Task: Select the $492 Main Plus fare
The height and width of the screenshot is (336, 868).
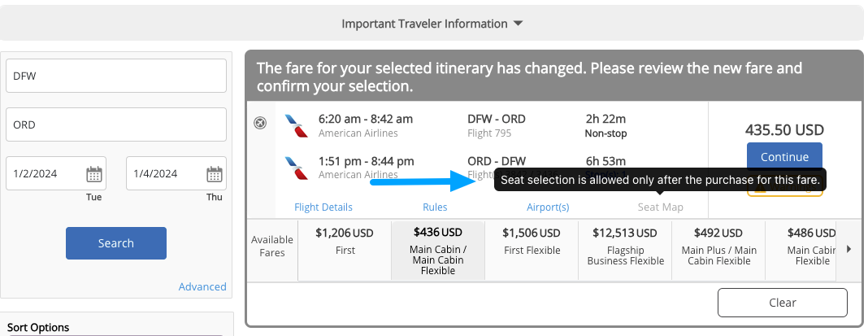Action: click(x=718, y=247)
